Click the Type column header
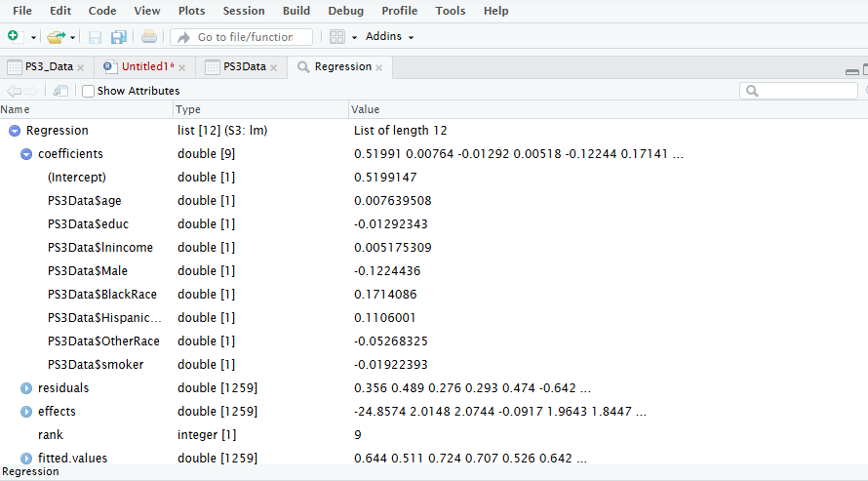 click(261, 109)
